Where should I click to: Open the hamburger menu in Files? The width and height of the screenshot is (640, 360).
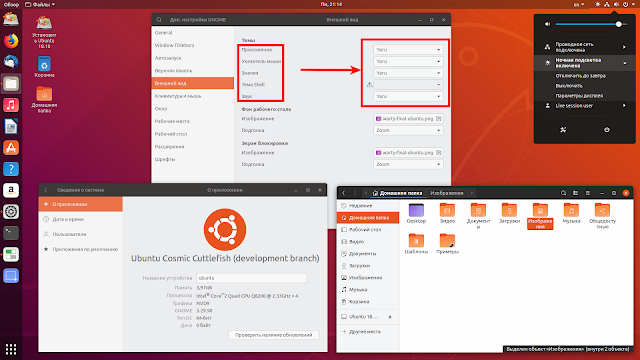(x=588, y=193)
